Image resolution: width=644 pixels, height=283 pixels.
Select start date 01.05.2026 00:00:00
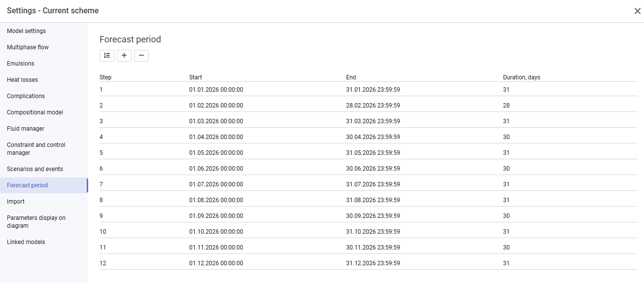click(216, 153)
